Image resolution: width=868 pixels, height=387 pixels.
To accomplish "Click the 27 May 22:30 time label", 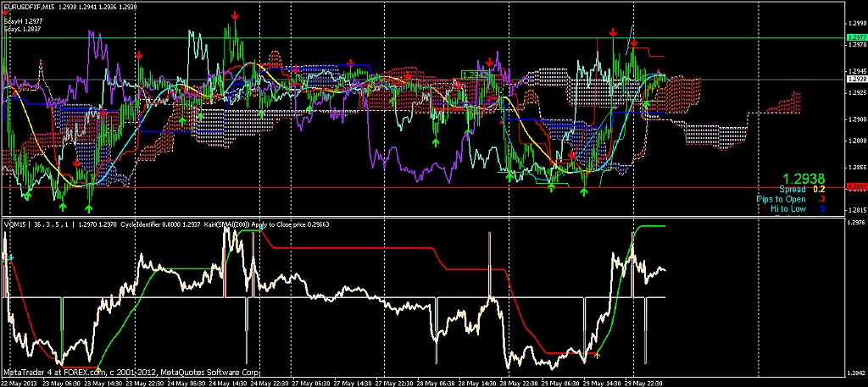I will click(393, 383).
